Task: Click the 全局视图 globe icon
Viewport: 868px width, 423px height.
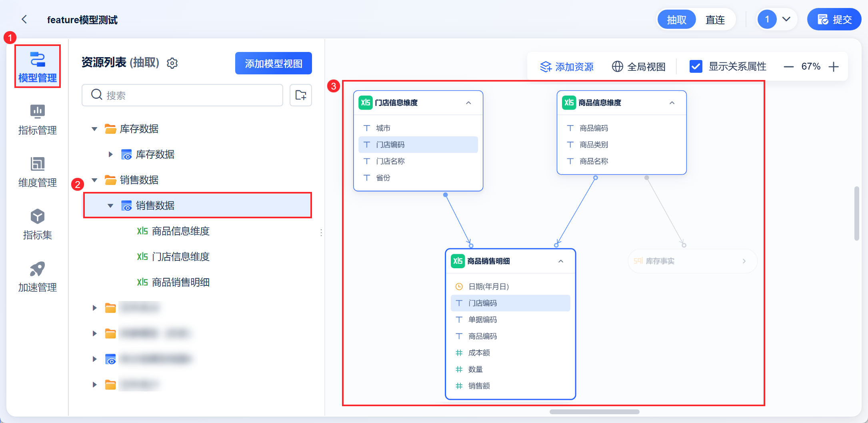Action: 617,66
